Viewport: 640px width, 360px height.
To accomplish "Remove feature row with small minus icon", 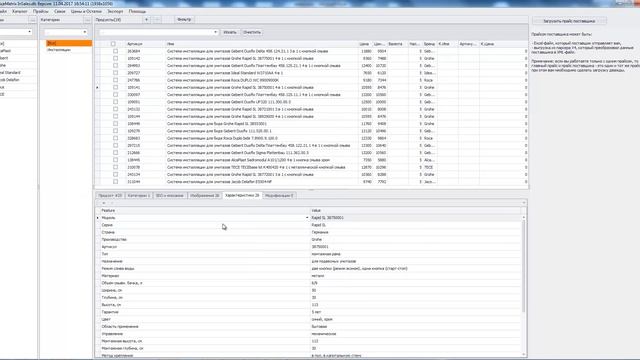I will [112, 203].
